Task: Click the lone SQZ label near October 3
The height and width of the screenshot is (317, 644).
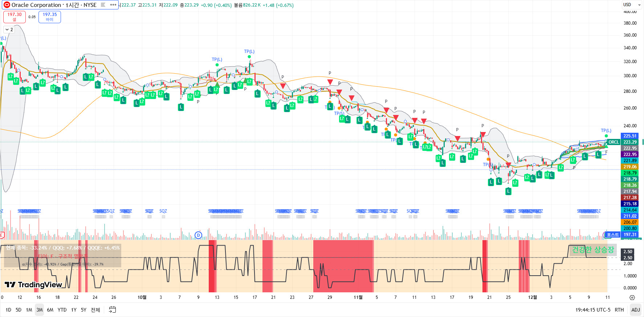Action: 163,211
